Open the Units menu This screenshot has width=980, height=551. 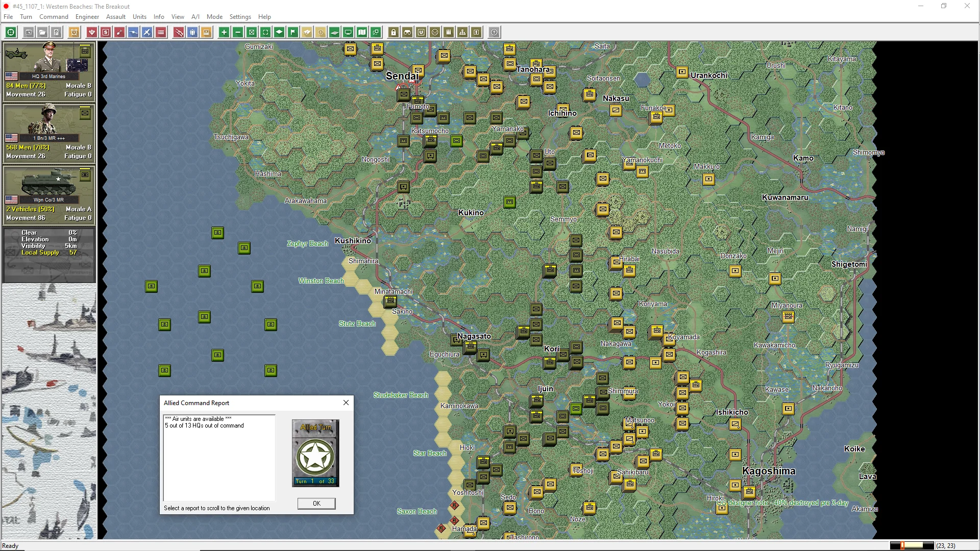[x=139, y=17]
